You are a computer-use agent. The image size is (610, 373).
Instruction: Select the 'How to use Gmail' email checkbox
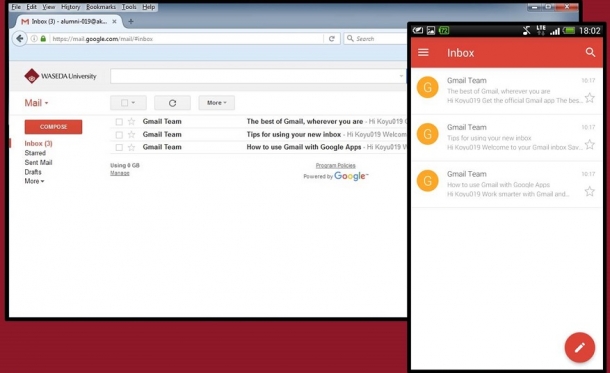point(119,147)
